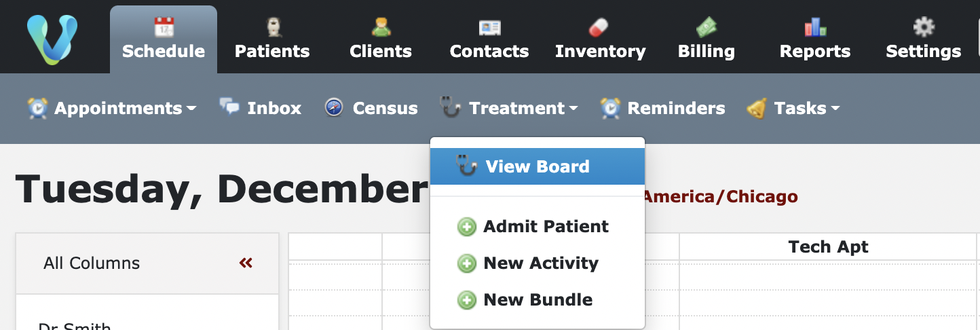Open the Reminders link

tap(662, 108)
